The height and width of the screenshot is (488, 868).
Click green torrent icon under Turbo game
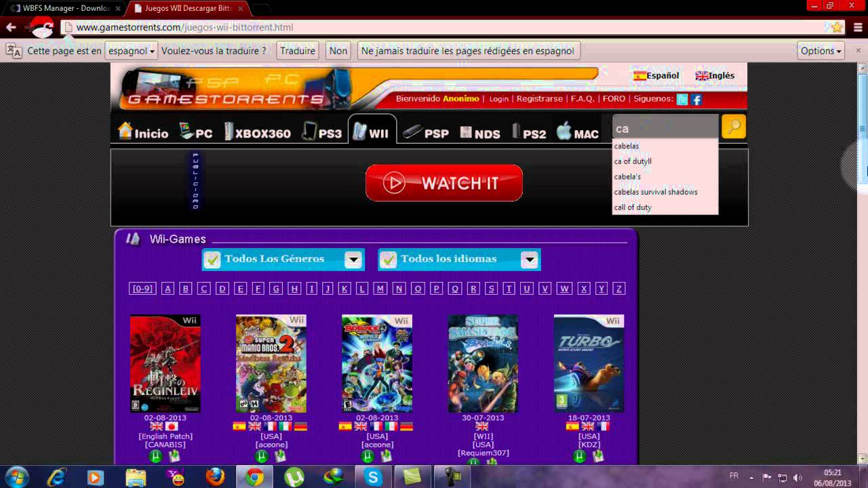click(579, 456)
